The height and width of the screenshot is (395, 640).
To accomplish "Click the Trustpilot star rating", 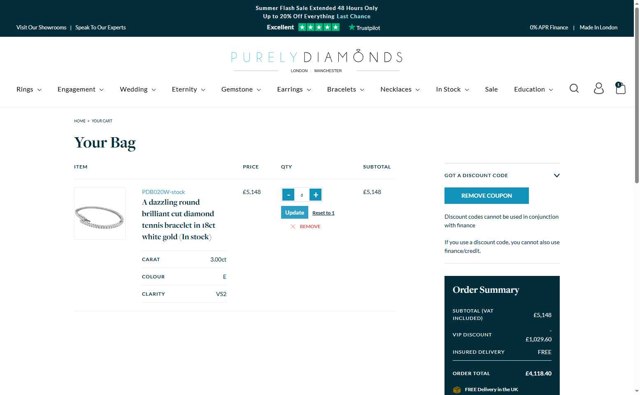I will coord(319,27).
